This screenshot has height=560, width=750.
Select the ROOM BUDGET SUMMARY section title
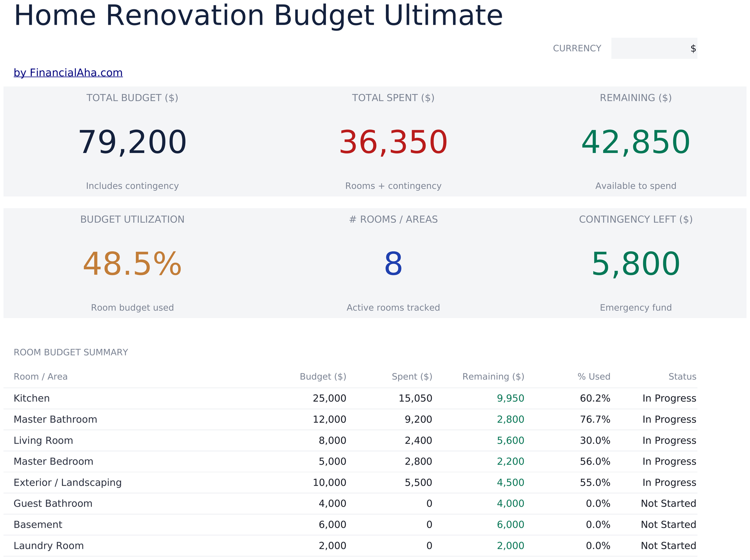[x=71, y=352]
